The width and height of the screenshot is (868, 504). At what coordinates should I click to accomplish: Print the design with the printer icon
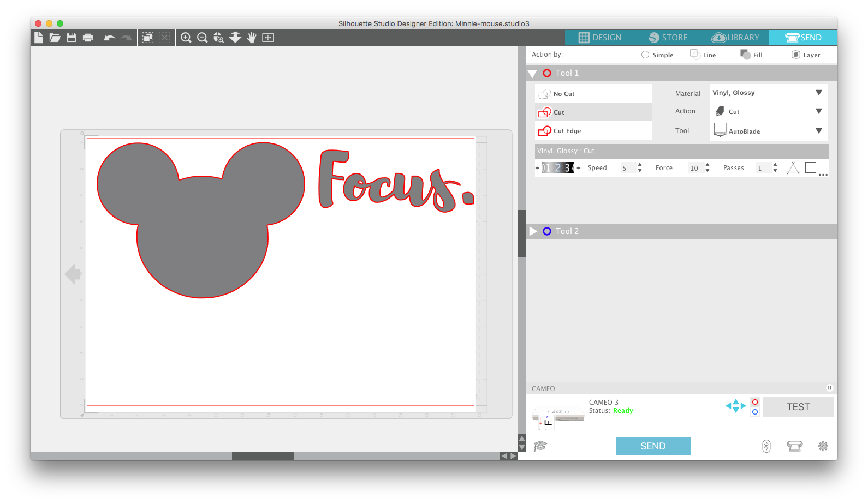tap(88, 38)
